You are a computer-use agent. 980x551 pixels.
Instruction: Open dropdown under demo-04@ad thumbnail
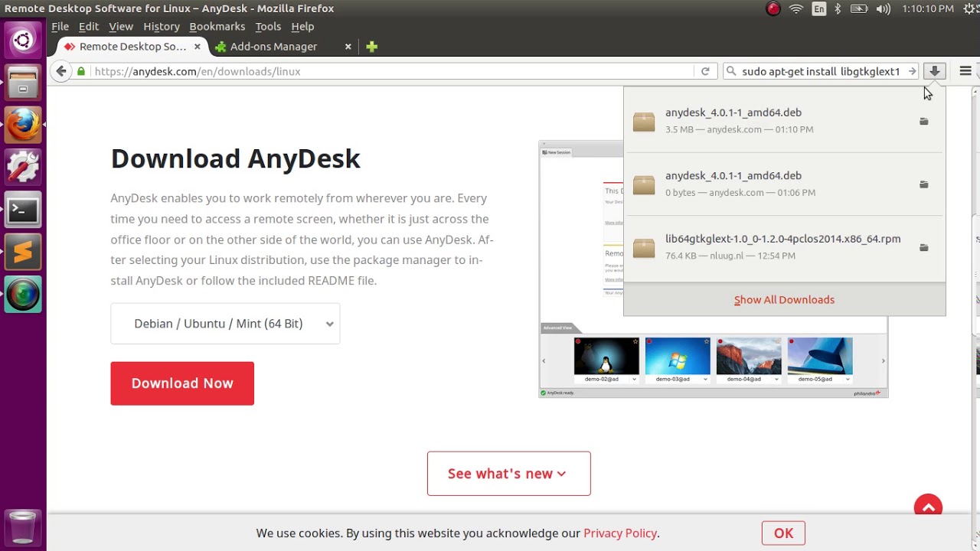(x=776, y=380)
